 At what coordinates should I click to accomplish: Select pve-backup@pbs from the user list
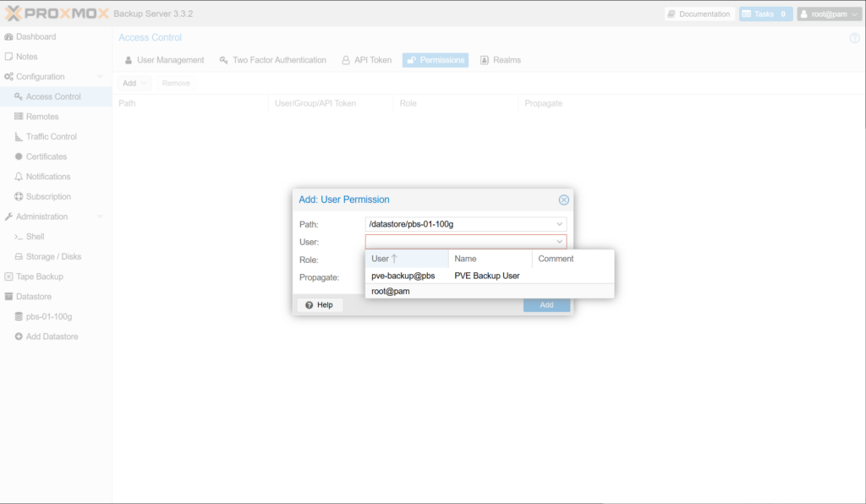tap(403, 276)
